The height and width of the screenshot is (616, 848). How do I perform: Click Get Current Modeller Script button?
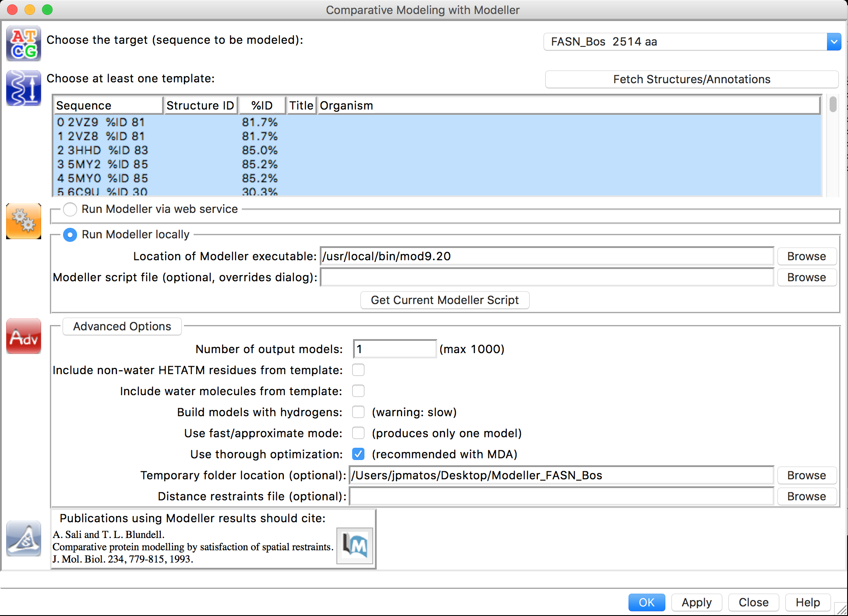[445, 300]
